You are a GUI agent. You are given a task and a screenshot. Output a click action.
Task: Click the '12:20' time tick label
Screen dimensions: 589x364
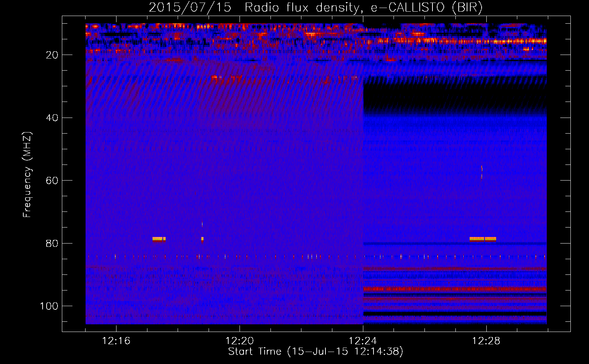[240, 341]
